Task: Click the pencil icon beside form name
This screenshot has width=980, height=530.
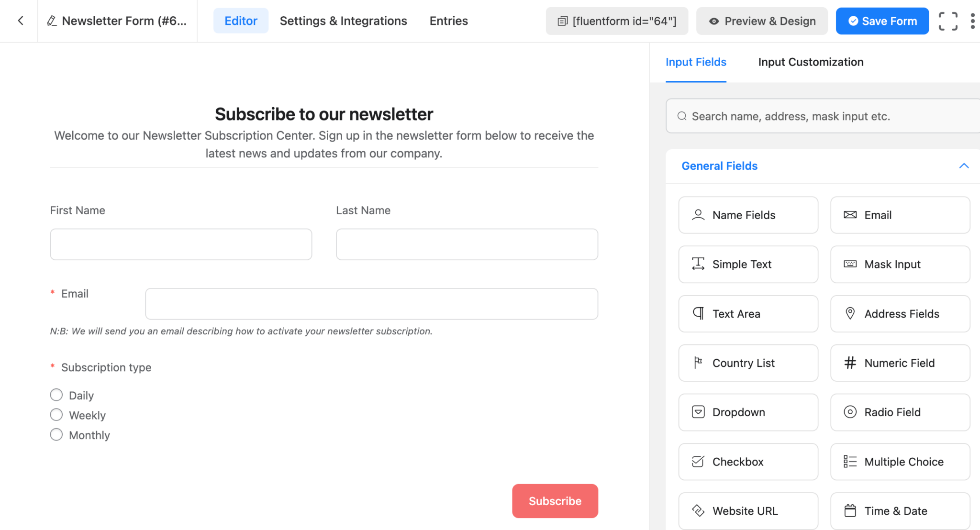Action: 52,21
